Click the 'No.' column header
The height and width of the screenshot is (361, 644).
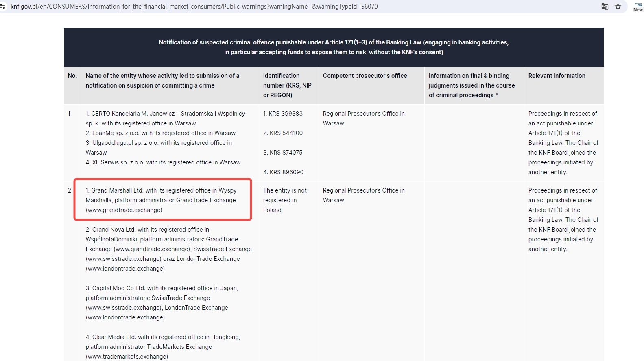[72, 76]
